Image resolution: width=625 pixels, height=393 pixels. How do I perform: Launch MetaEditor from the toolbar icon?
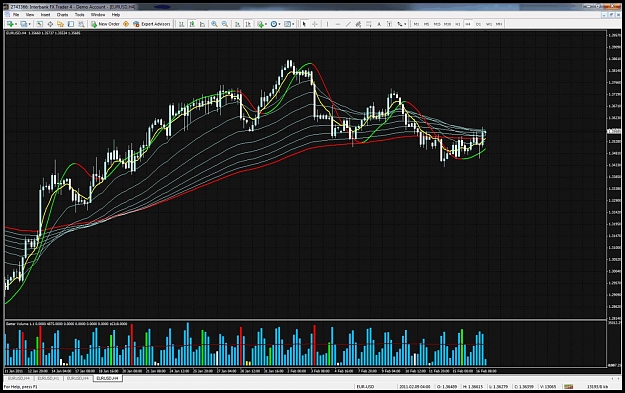(x=126, y=24)
